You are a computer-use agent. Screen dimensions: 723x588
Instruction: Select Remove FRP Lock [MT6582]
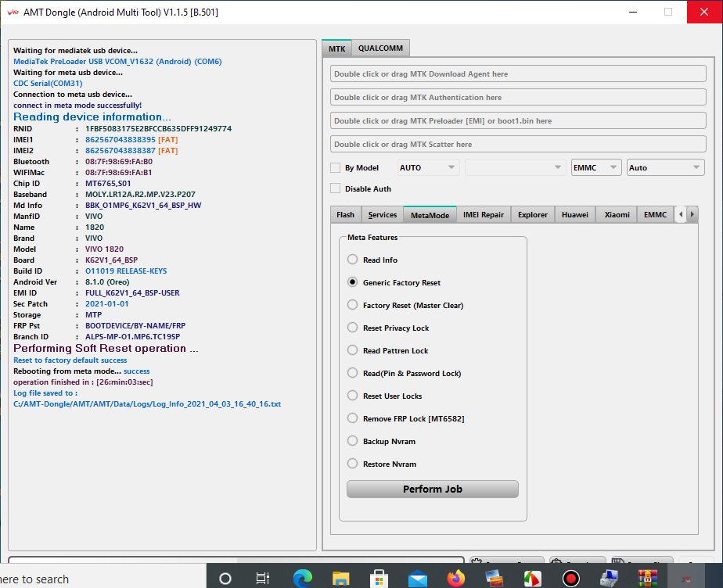pyautogui.click(x=352, y=418)
